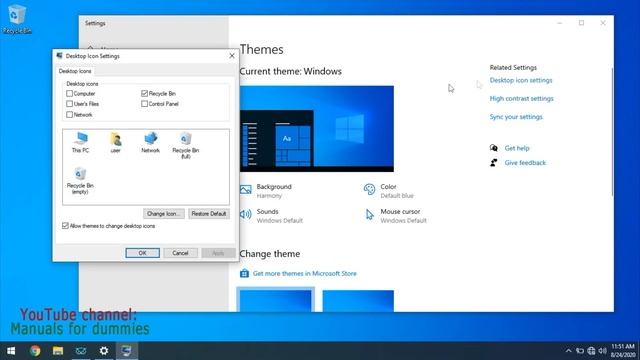Open the Desktop icon settings link
This screenshot has height=360, width=640.
coord(521,80)
